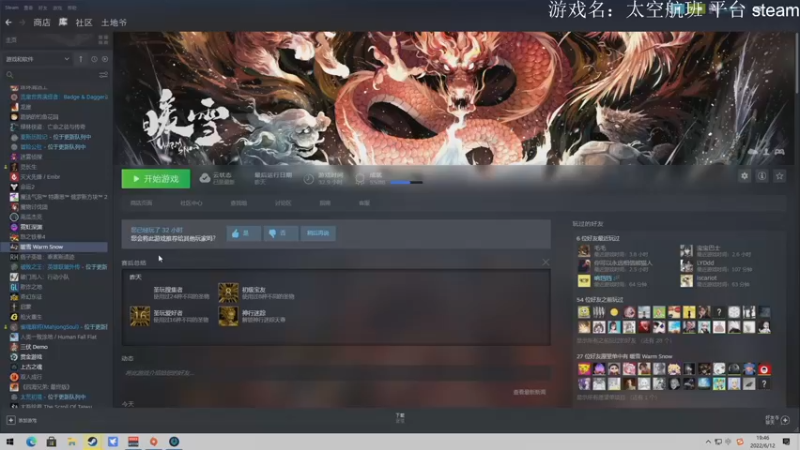Go back with the left arrow in the Steam navigation
The image size is (800, 450).
[x=8, y=22]
